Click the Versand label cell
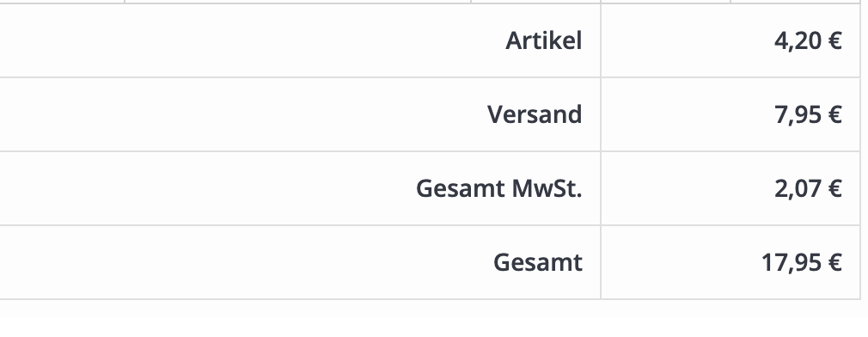The height and width of the screenshot is (337, 868). coord(300,114)
